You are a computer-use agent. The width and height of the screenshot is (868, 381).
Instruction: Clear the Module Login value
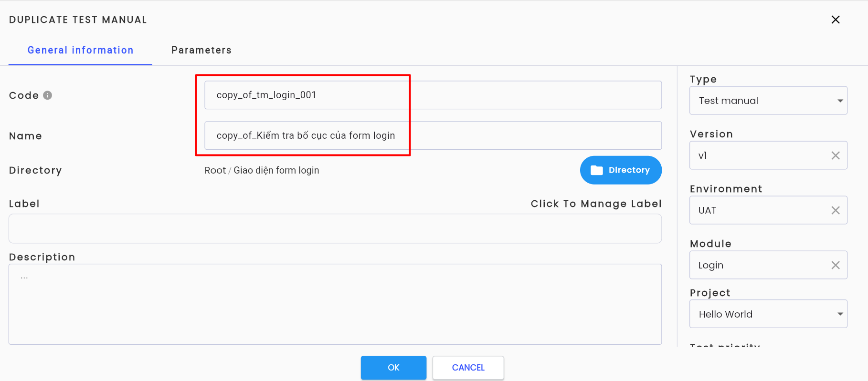(836, 265)
